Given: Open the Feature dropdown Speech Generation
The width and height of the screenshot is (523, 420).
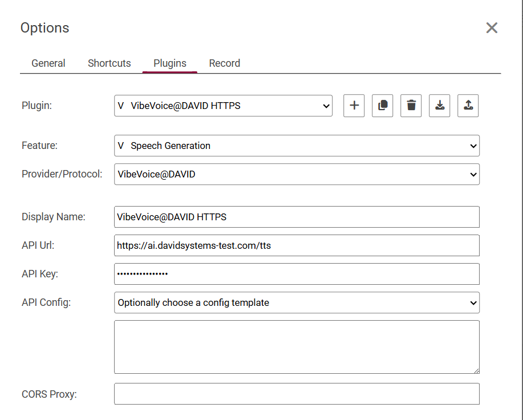Looking at the screenshot, I should pyautogui.click(x=297, y=146).
